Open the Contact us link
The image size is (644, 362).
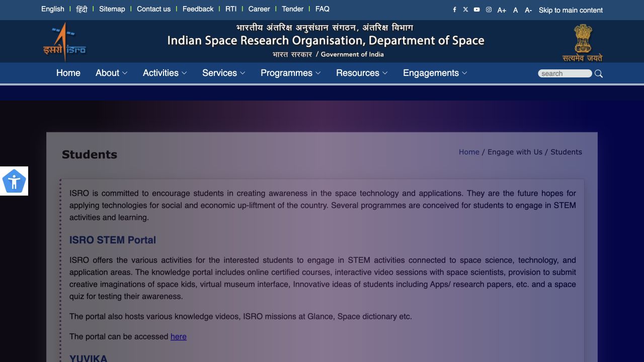[x=153, y=9]
